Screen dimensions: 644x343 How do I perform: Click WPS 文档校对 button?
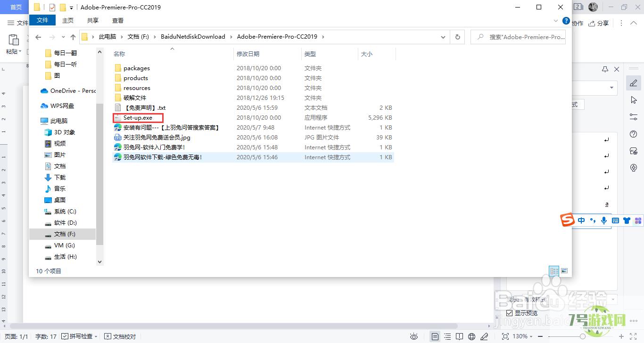(x=120, y=336)
